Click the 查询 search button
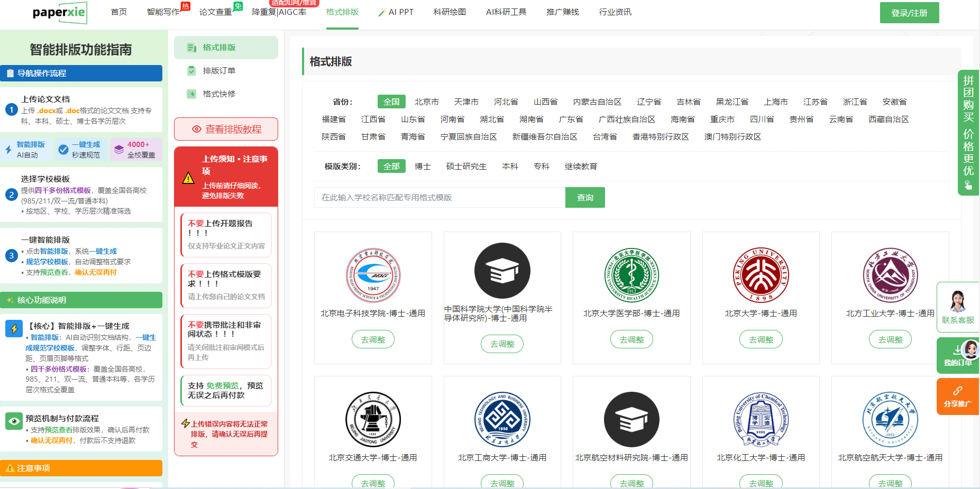Screen dimensions: 980x489 (585, 197)
